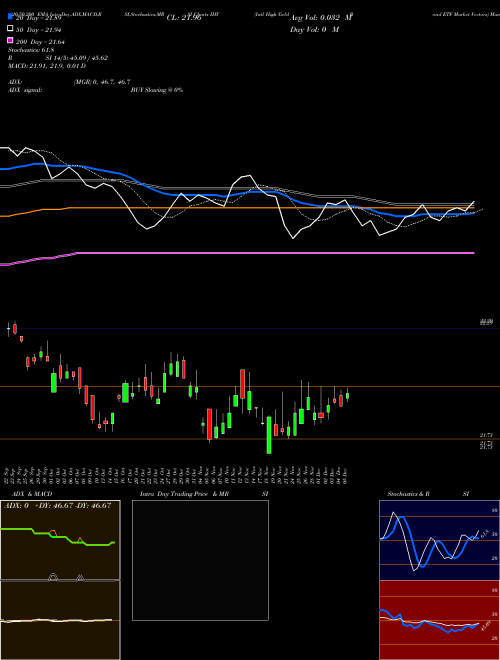Click the 'ADX signal:' label
This screenshot has height=660, width=500.
25,90
